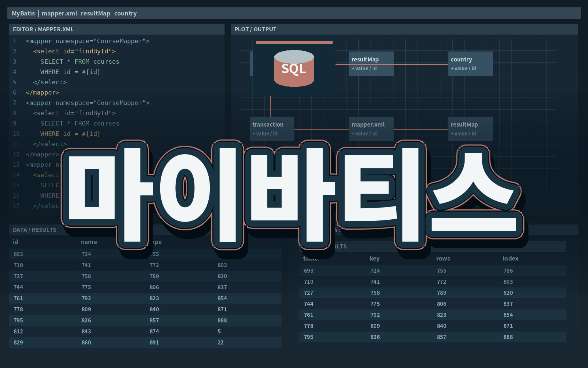This screenshot has height=368, width=588.
Task: Click the "index" column header
Action: [x=510, y=258]
